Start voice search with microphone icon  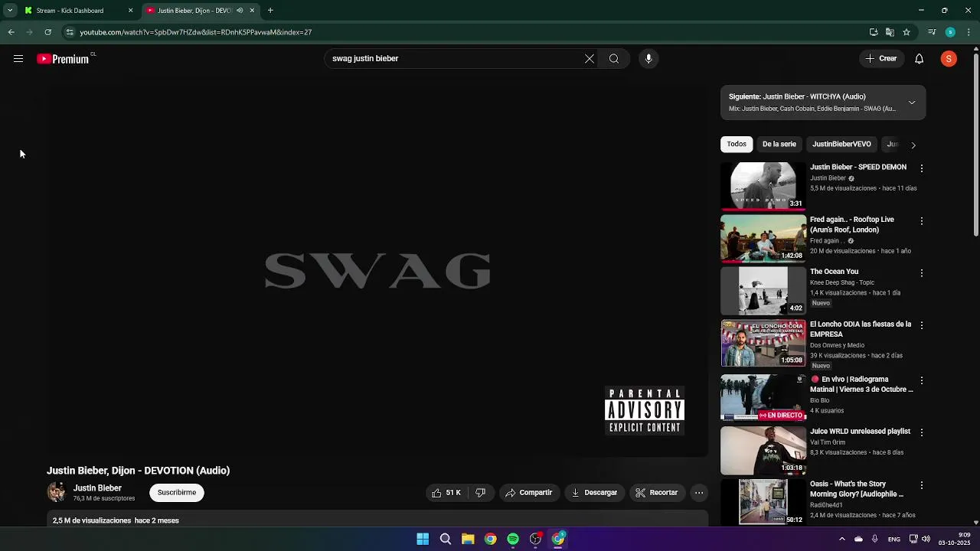coord(648,59)
